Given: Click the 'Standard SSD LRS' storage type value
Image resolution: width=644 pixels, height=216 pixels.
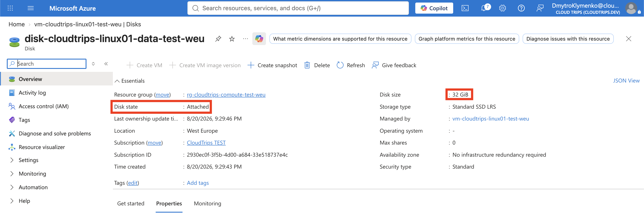Looking at the screenshot, I should [474, 107].
